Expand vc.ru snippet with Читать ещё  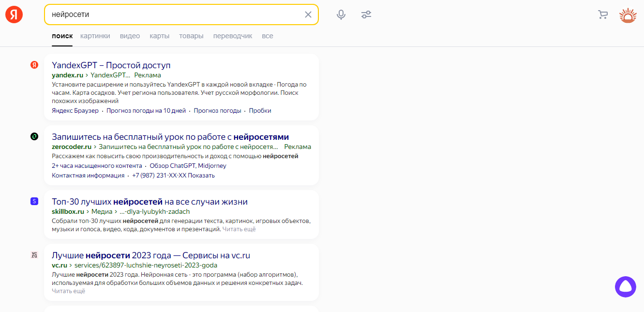click(x=68, y=291)
